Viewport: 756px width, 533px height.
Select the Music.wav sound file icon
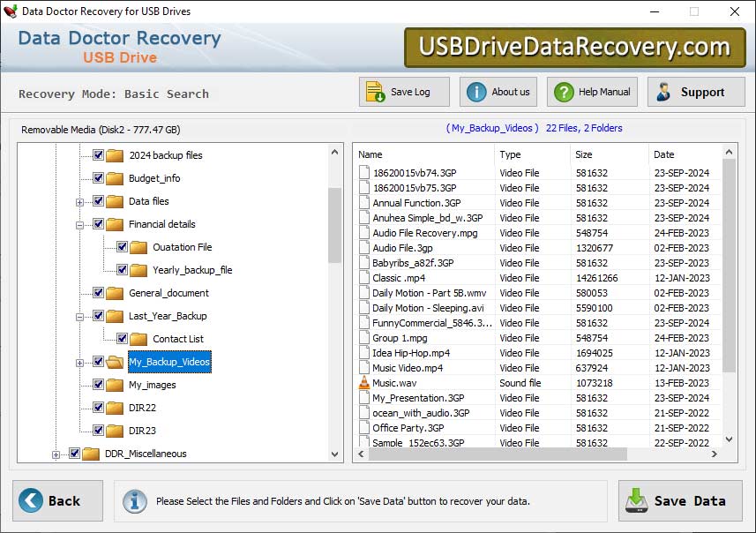tap(364, 383)
